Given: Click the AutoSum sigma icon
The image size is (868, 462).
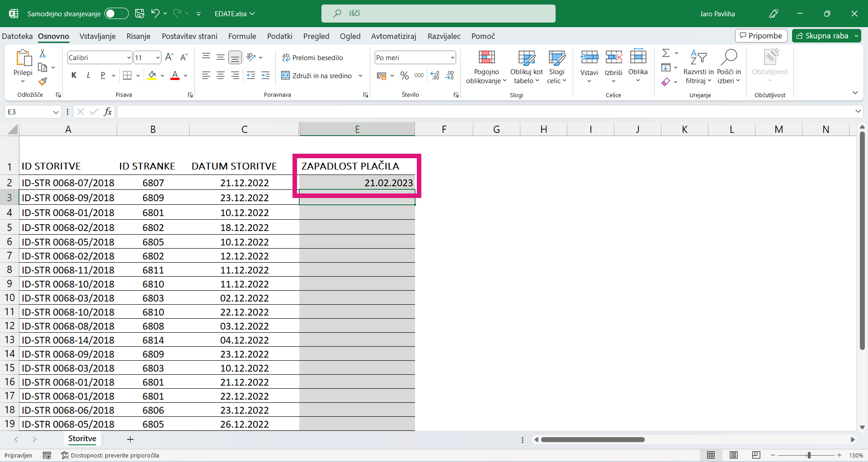Looking at the screenshot, I should tap(666, 53).
